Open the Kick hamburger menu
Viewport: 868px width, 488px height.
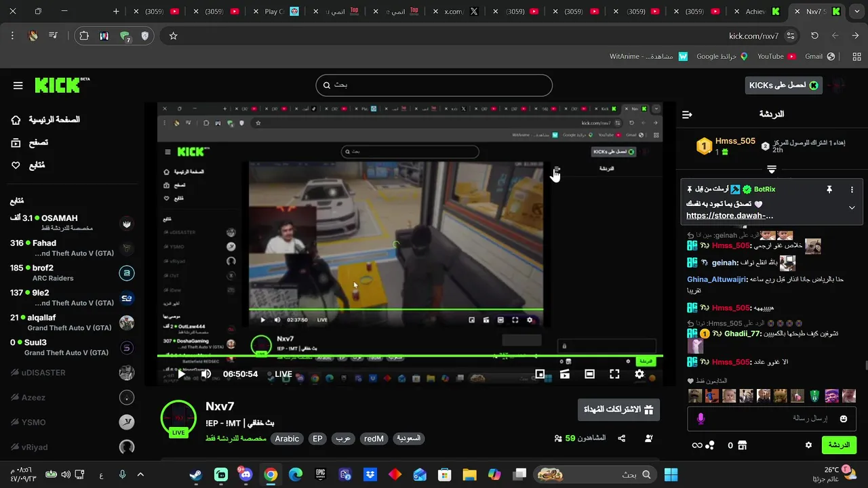[18, 85]
